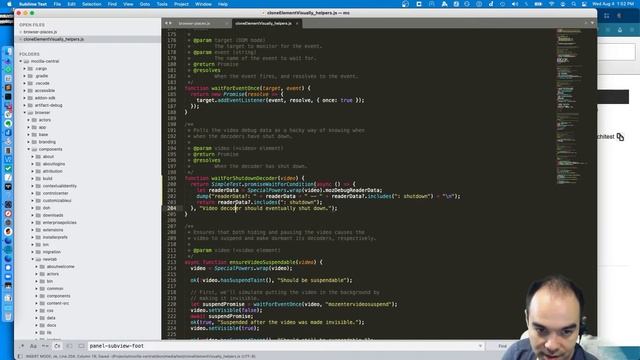Click the date and time clock
640x360 pixels.
613,4
